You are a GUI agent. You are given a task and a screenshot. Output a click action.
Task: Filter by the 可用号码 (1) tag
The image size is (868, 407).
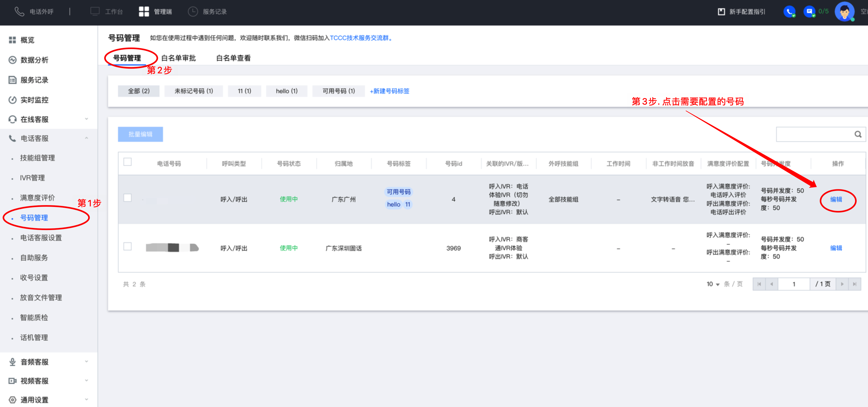click(x=338, y=91)
